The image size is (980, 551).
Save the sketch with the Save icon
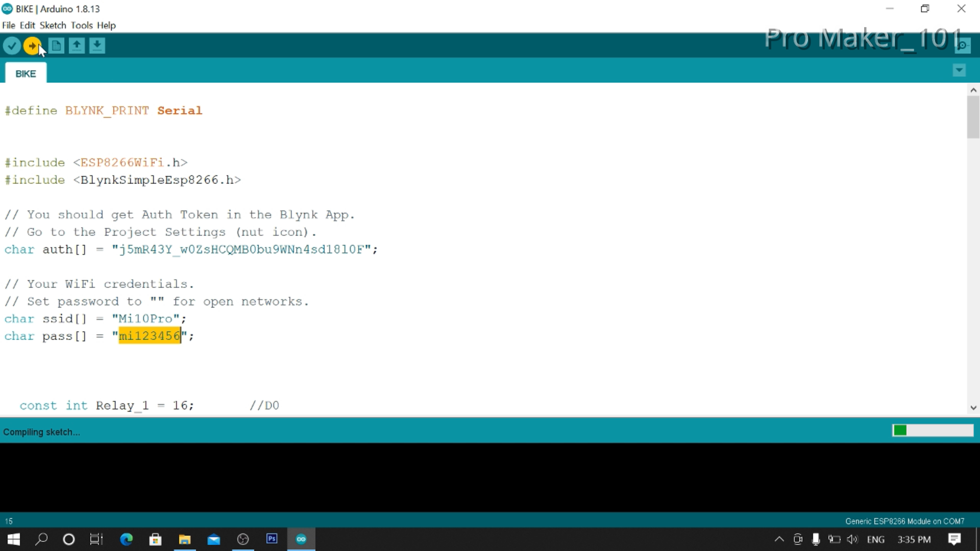97,45
